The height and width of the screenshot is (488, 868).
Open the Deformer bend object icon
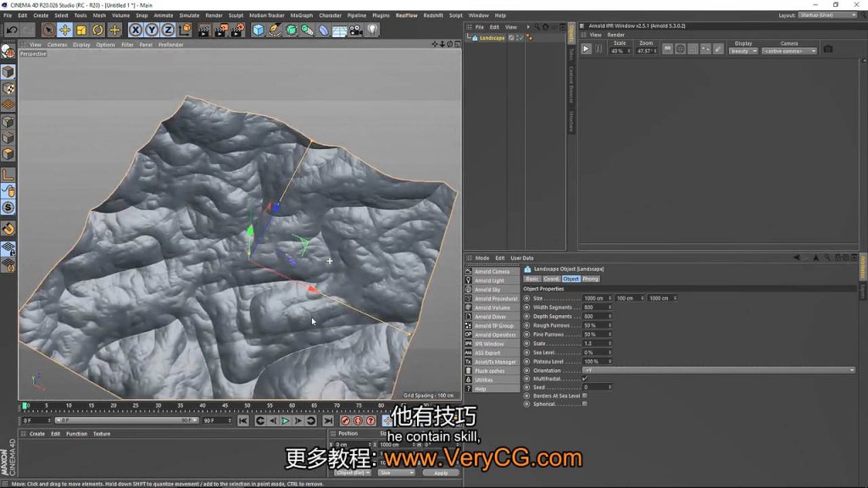[x=323, y=30]
